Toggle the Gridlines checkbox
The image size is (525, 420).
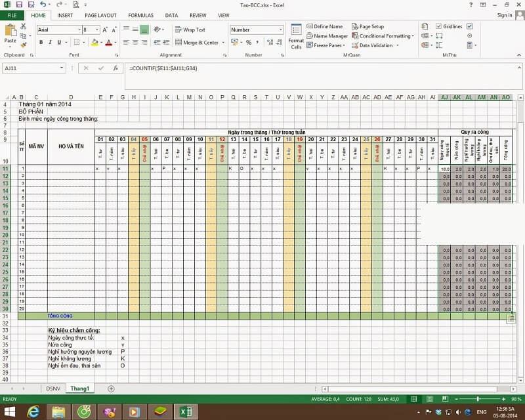coord(439,26)
